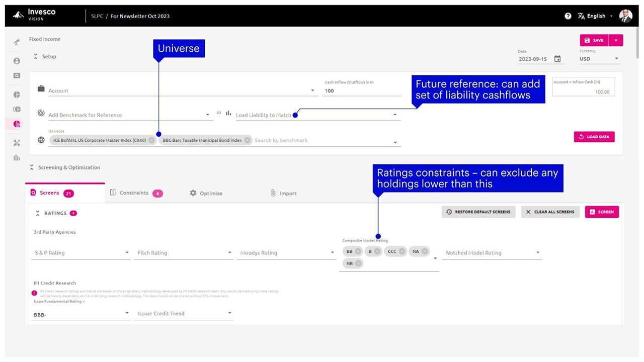Select the highlighted pie-search sidebar icon
This screenshot has width=644, height=362.
(17, 124)
